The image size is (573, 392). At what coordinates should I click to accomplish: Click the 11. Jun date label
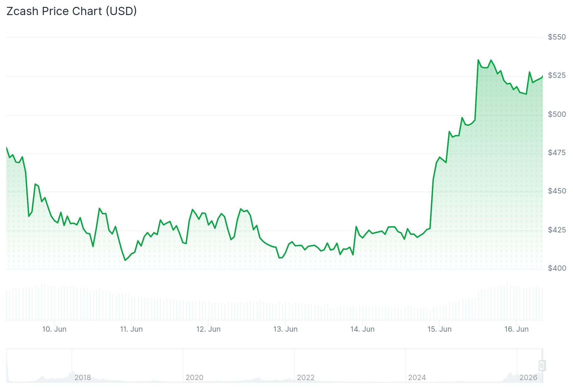click(131, 329)
